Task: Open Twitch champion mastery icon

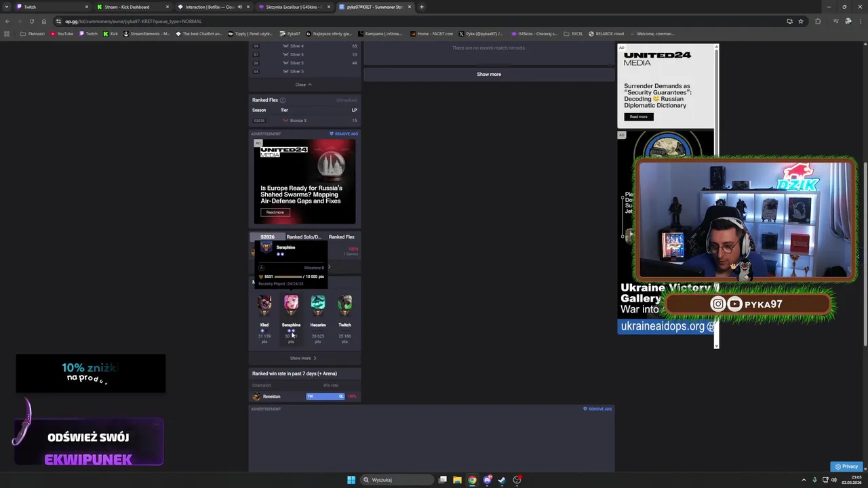Action: click(x=344, y=304)
